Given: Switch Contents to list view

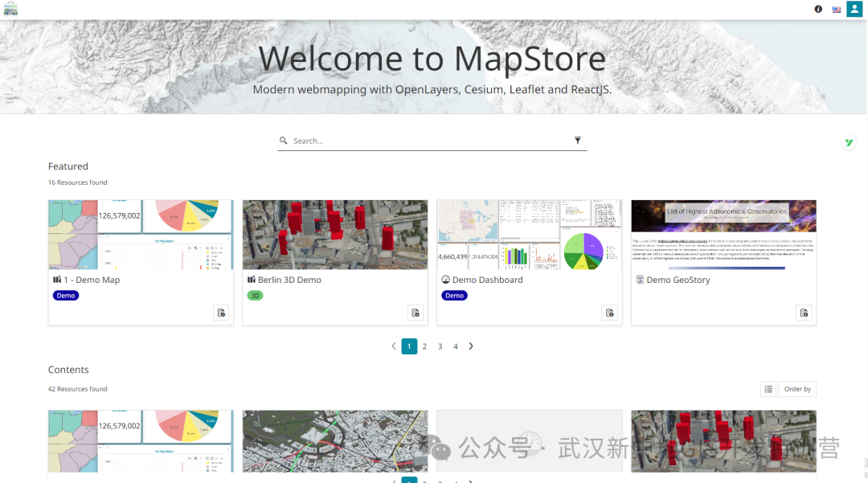Looking at the screenshot, I should tap(768, 389).
